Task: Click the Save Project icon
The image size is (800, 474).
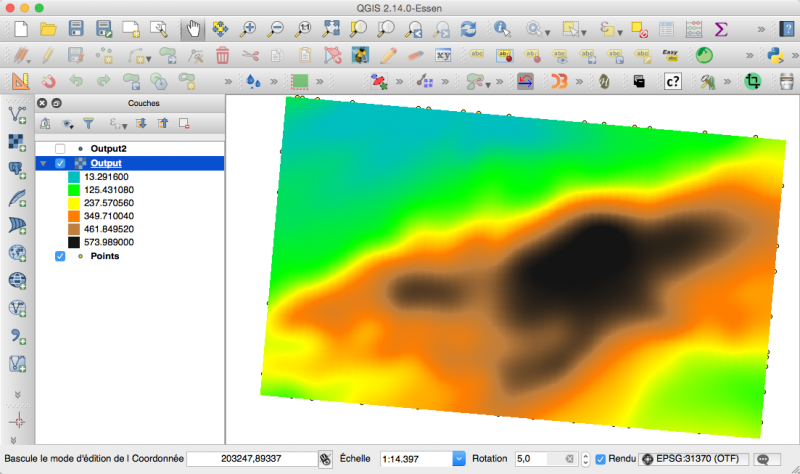Action: pyautogui.click(x=76, y=30)
